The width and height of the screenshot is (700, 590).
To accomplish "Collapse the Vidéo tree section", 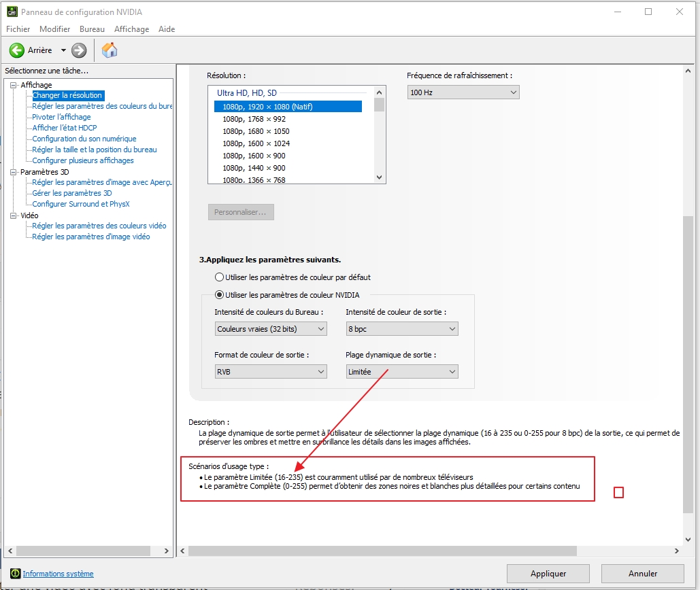I will point(14,215).
